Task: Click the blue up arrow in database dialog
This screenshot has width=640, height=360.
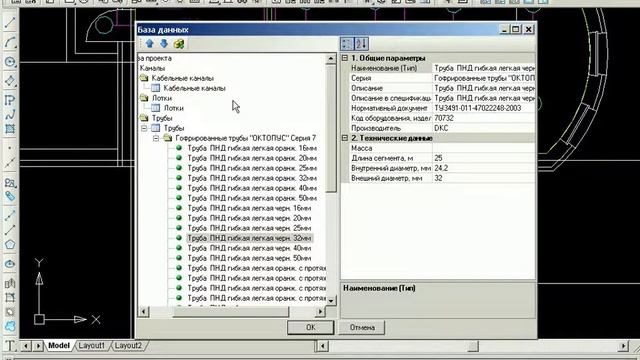Action: click(149, 44)
